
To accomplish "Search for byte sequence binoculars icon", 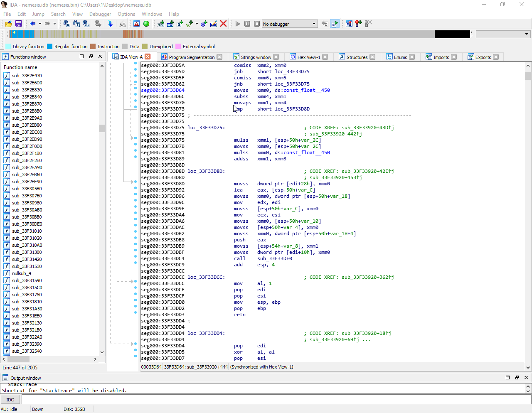I will point(86,24).
